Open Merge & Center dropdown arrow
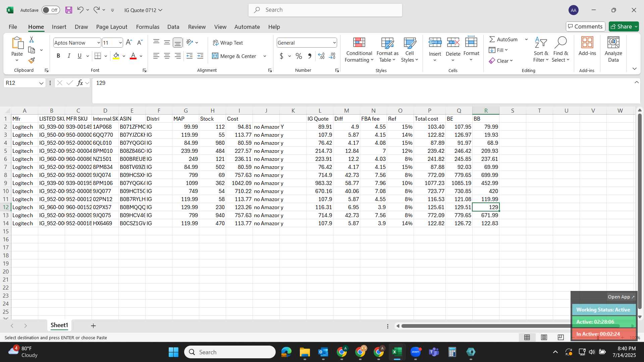The width and height of the screenshot is (644, 362). [x=265, y=56]
